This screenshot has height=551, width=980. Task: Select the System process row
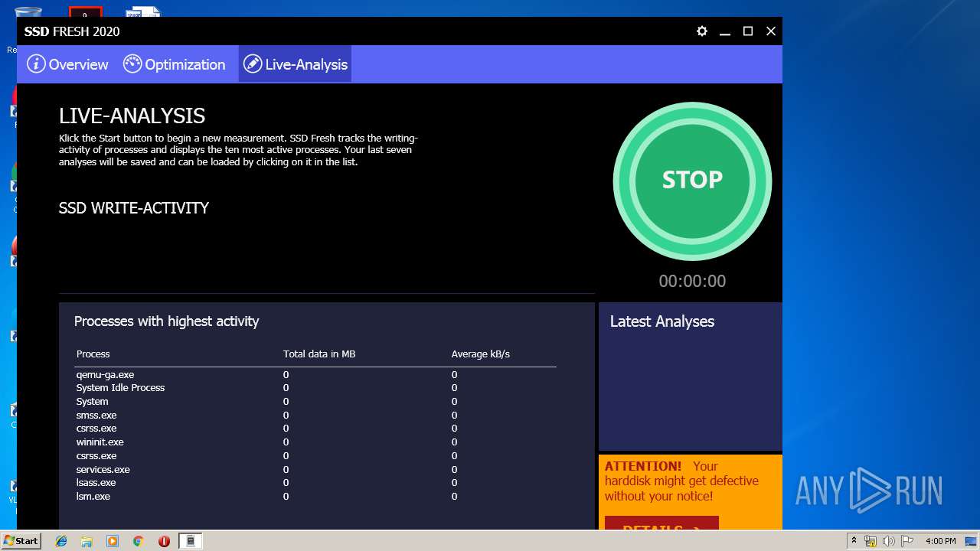[315, 402]
